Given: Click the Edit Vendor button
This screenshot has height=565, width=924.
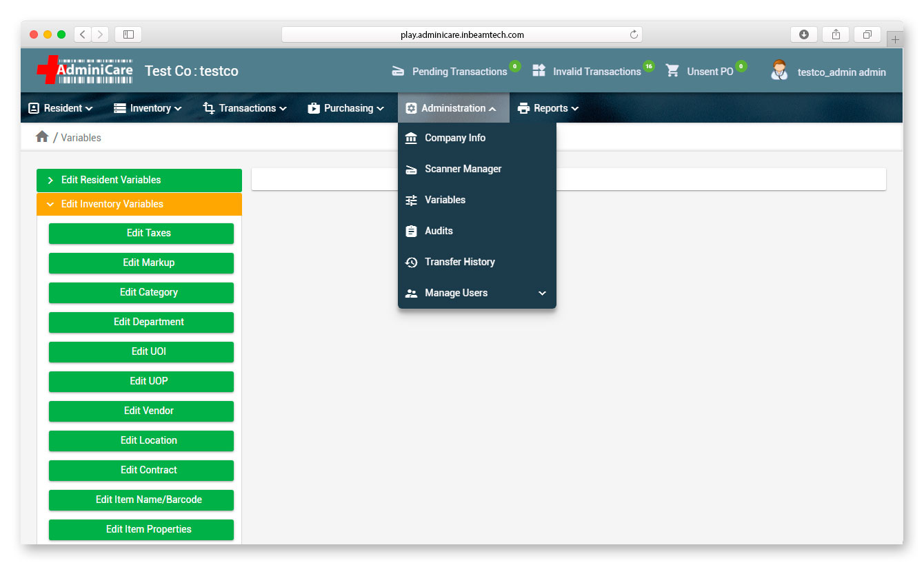Looking at the screenshot, I should click(x=141, y=411).
